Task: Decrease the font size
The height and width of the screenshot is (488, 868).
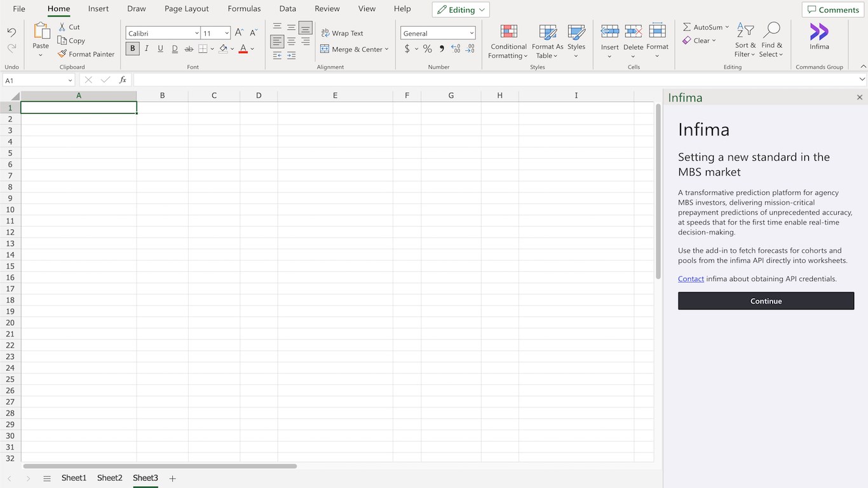Action: click(x=254, y=32)
